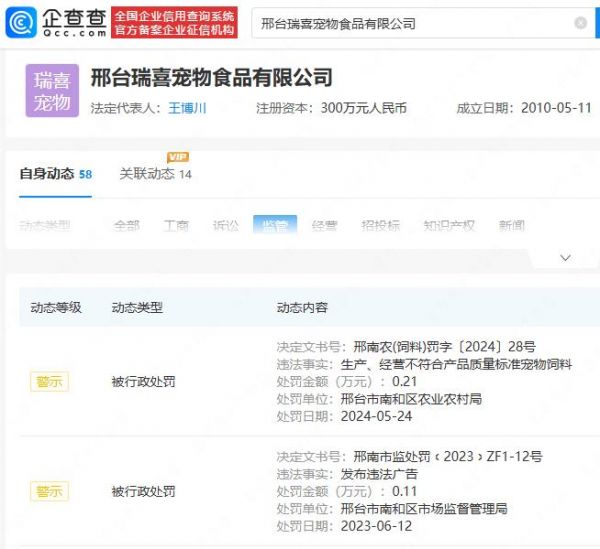Select the highlighted 监管 filter

click(275, 225)
